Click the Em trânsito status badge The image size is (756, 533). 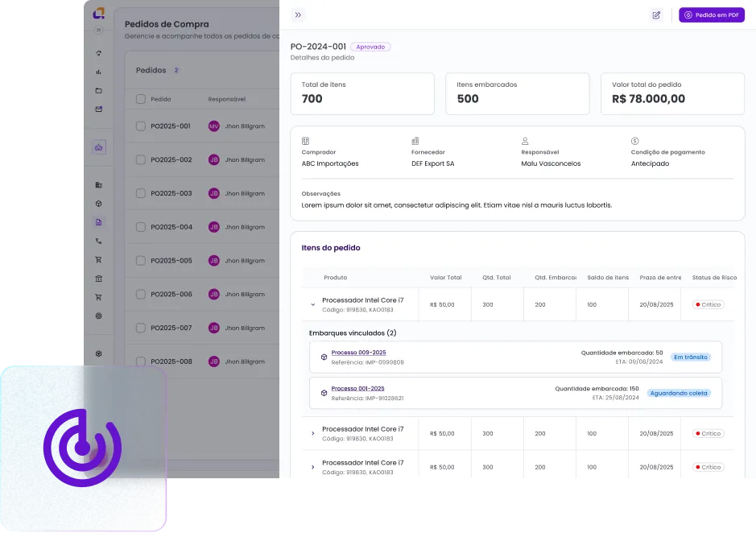691,357
